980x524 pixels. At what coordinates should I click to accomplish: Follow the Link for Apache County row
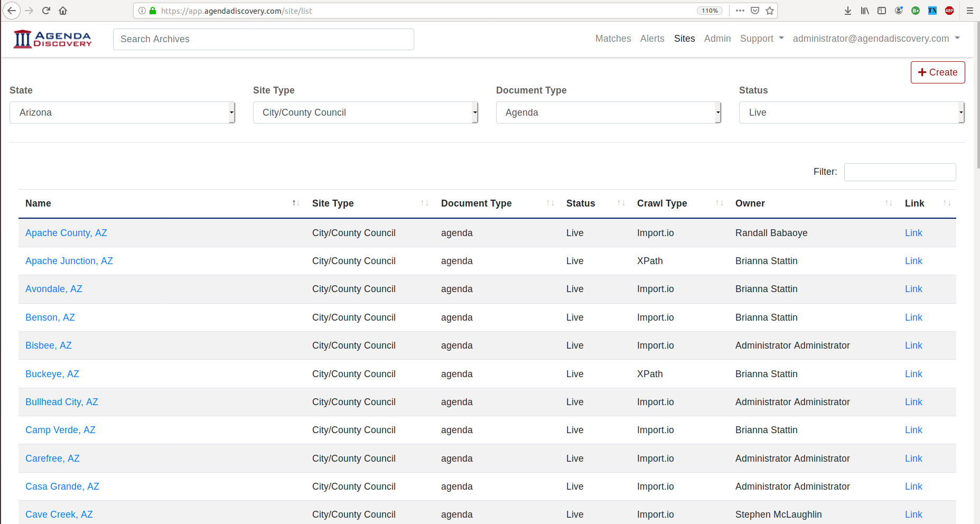913,233
